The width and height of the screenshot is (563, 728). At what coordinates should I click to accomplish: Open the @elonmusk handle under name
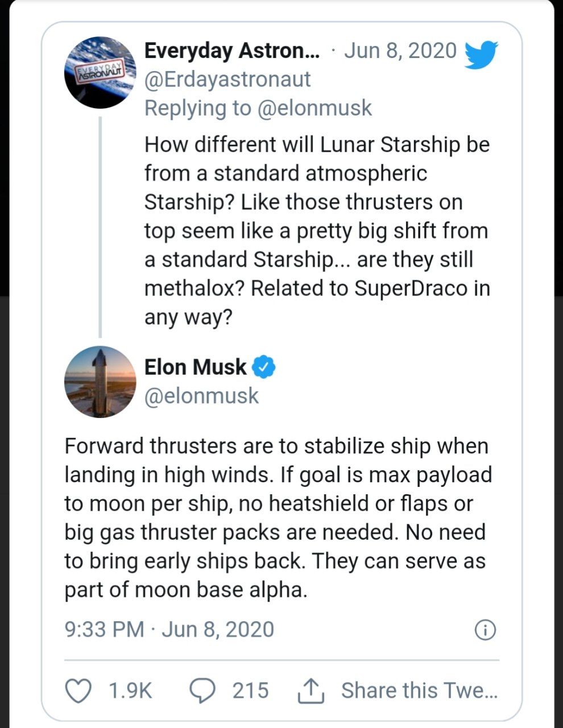(x=202, y=396)
